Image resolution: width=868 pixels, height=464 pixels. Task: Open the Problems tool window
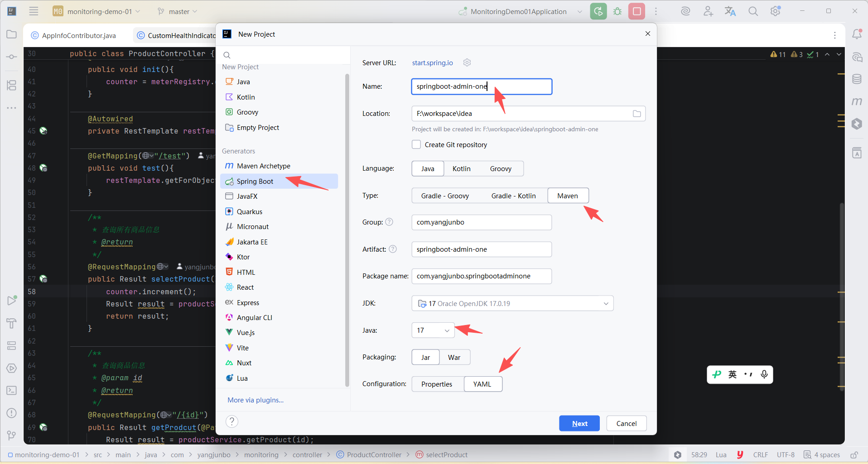coord(12,413)
